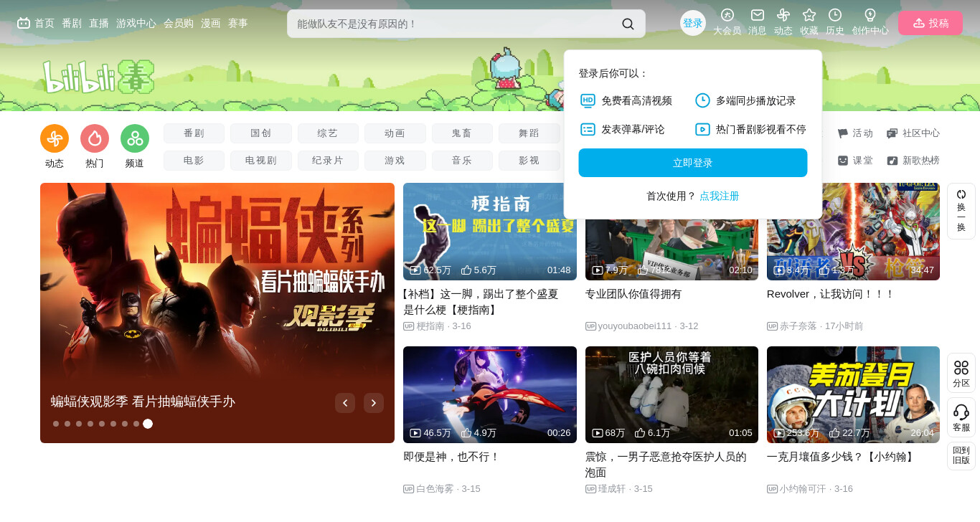
Task: Open 漫画 in top navigation
Action: click(x=211, y=23)
